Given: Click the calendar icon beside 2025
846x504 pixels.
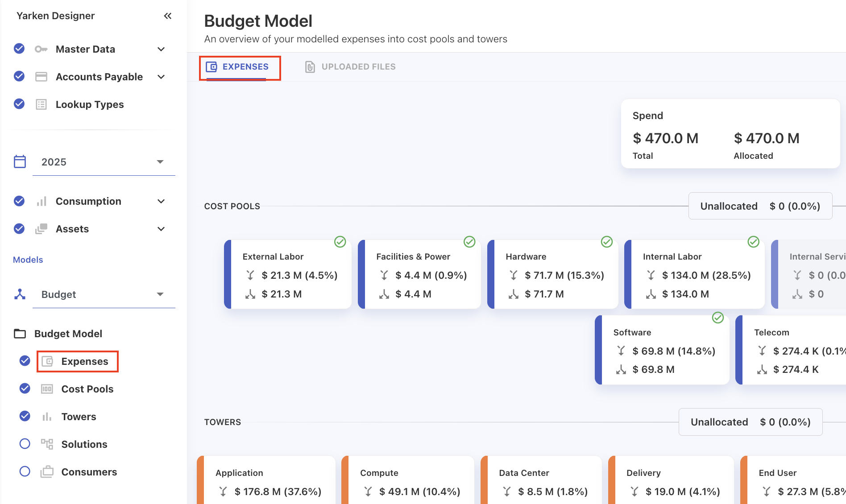Looking at the screenshot, I should click(x=20, y=161).
